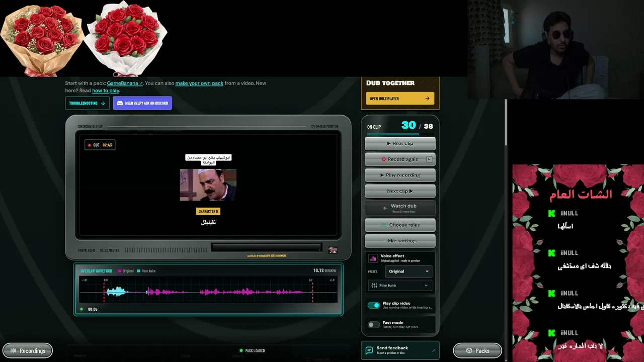Expand the Troubleshooting dropdown
The height and width of the screenshot is (362, 644).
(x=87, y=103)
